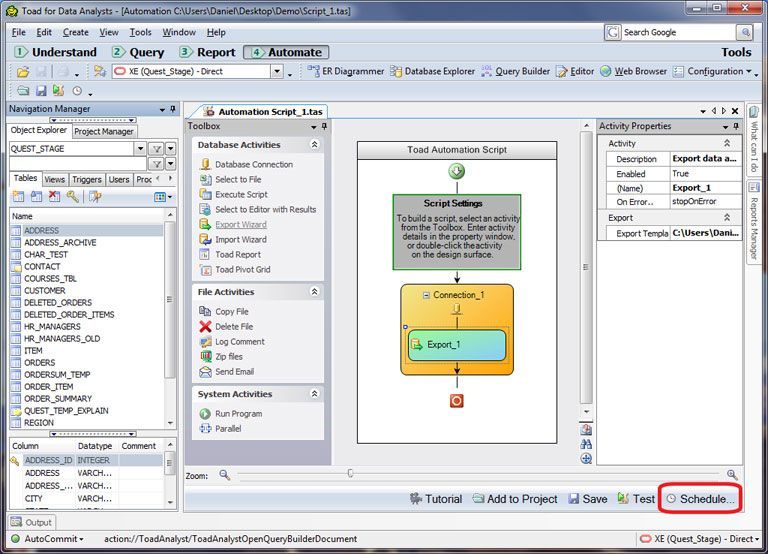Pin the Navigation Manager panel

172,109
